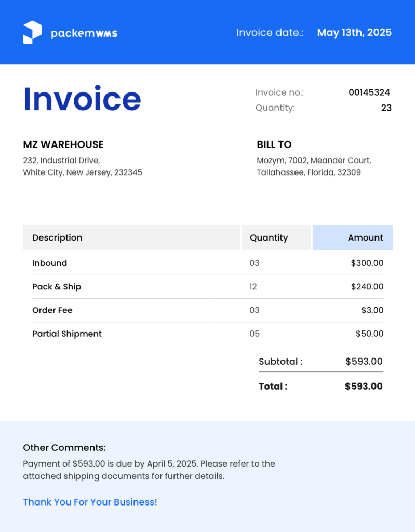Click the packemWMS brand name text
The width and height of the screenshot is (415, 532).
(x=84, y=33)
